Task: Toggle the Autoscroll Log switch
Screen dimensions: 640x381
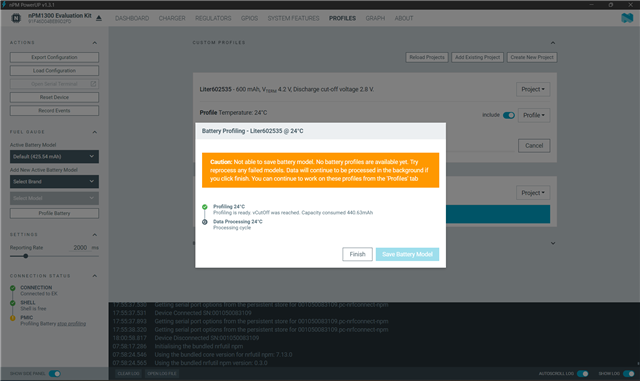Action: tap(582, 373)
